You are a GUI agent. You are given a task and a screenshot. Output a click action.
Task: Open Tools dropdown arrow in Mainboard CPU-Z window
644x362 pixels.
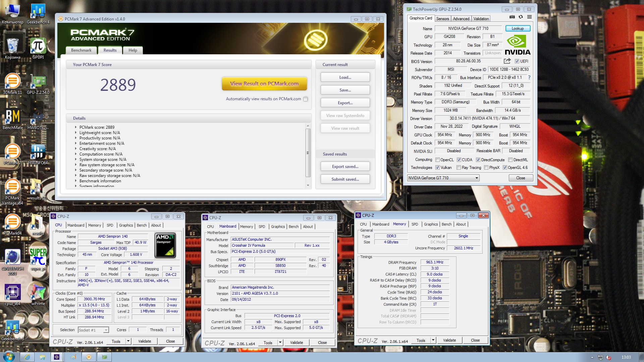click(280, 343)
